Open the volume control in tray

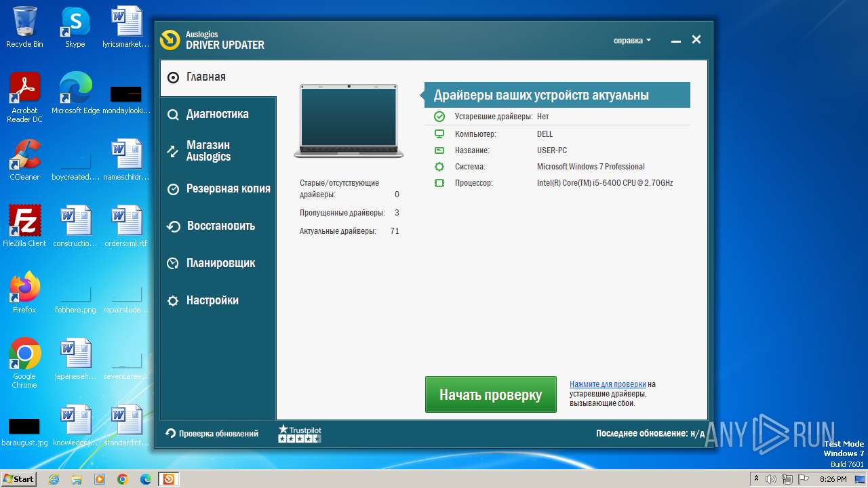point(771,479)
